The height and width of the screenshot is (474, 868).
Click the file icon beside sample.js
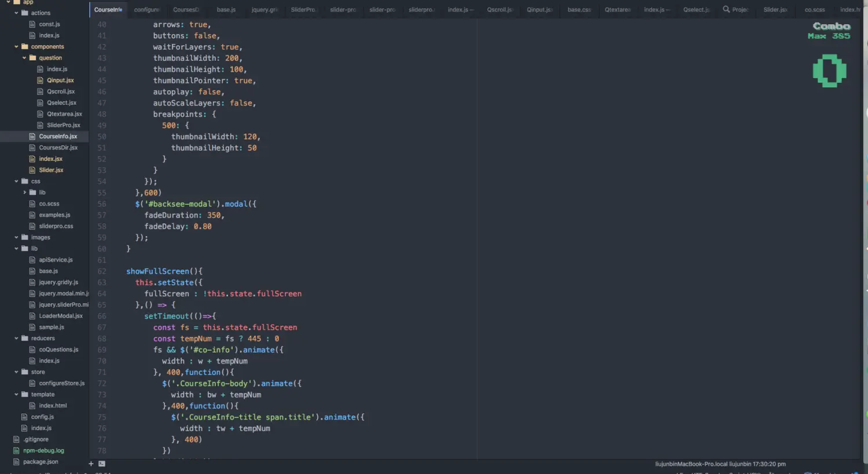pyautogui.click(x=33, y=327)
